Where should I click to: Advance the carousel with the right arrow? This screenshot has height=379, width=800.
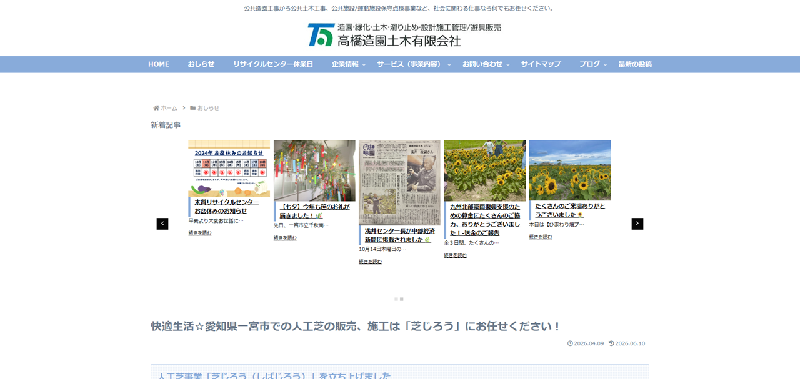click(637, 224)
